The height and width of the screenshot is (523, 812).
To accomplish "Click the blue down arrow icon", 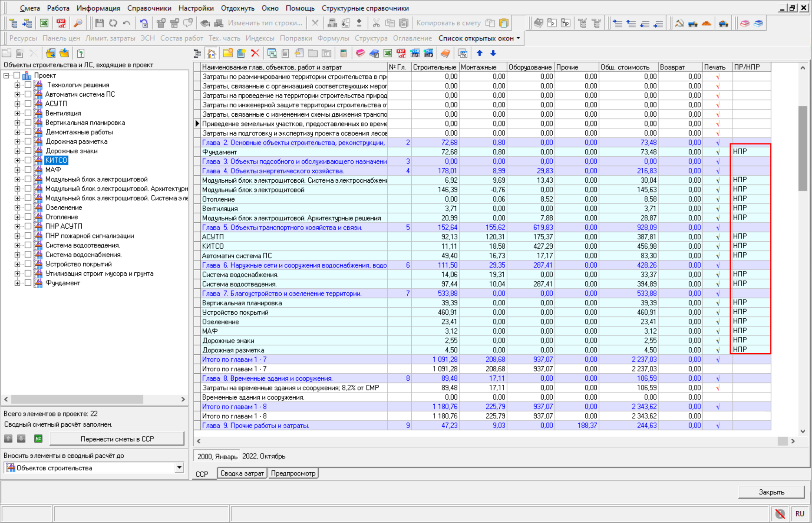I will (x=493, y=53).
